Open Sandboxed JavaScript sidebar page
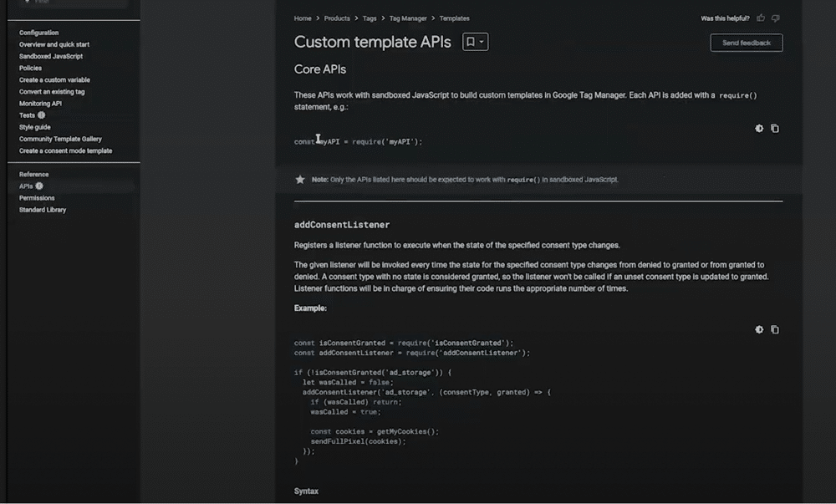The width and height of the screenshot is (836, 504). [51, 56]
